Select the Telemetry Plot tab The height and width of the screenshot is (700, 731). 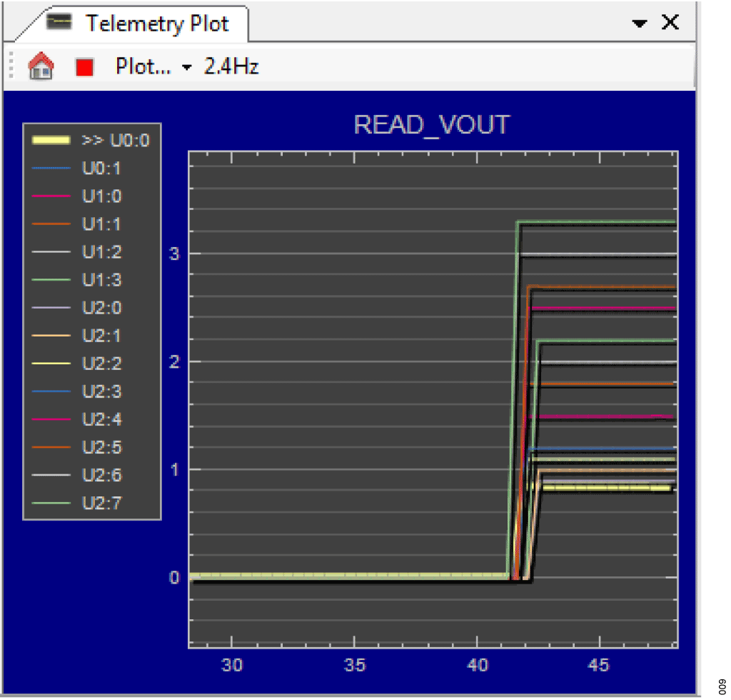pos(156,24)
